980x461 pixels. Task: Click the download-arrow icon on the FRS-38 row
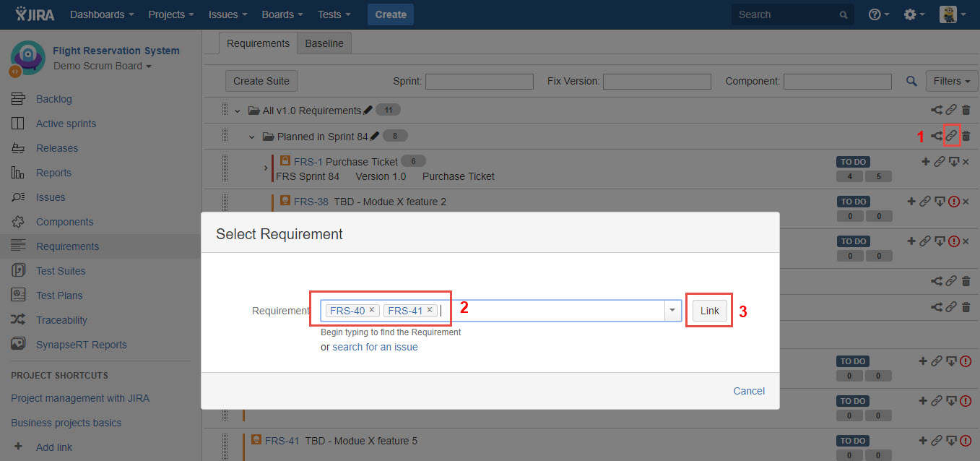(940, 202)
